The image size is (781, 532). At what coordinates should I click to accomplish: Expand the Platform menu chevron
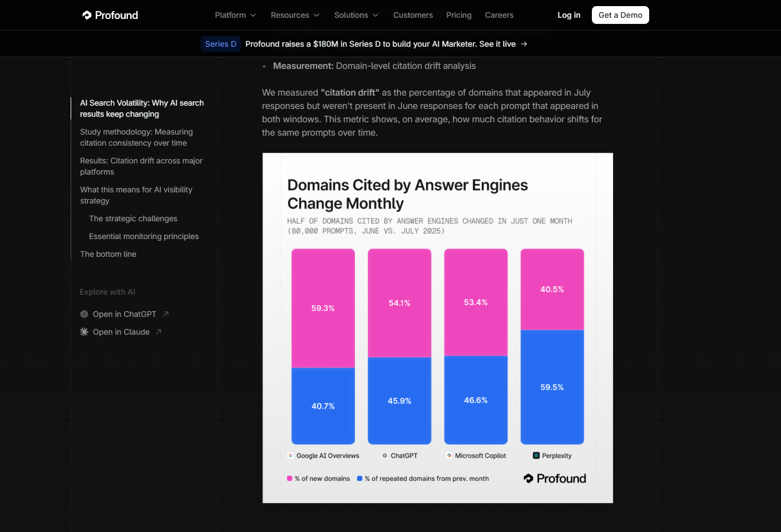[x=253, y=16]
